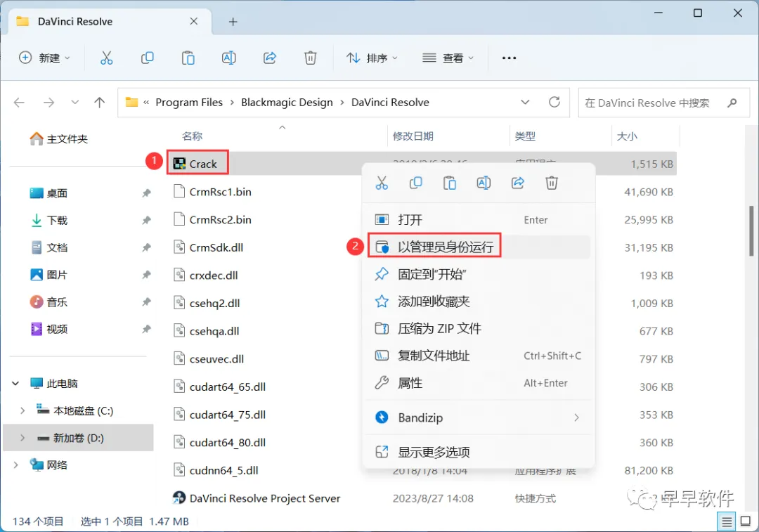Choose 添加到收藏夹 in context menu
This screenshot has height=532, width=759.
coord(479,301)
